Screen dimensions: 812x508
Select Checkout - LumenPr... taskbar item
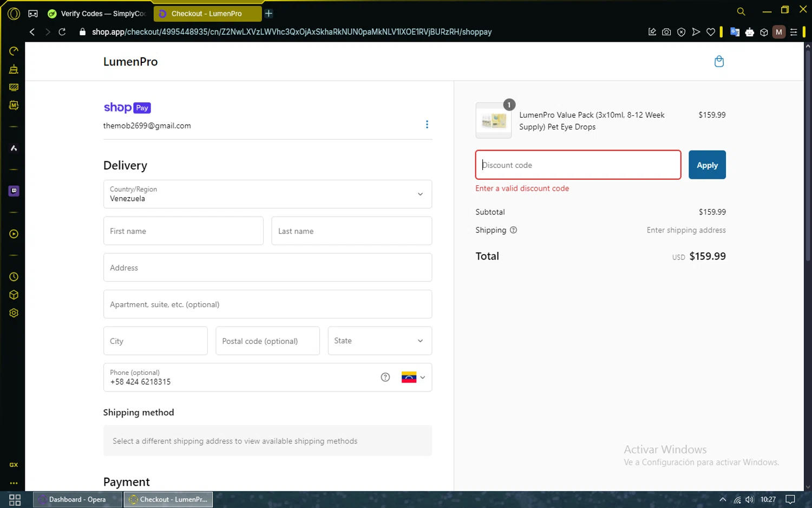click(x=168, y=499)
